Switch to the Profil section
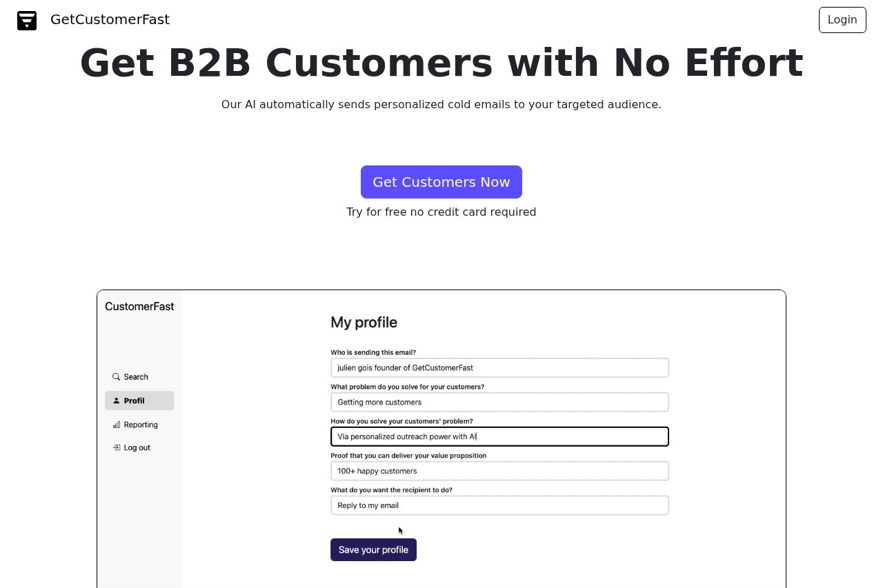Screen dimensions: 883x588 pyautogui.click(x=135, y=401)
